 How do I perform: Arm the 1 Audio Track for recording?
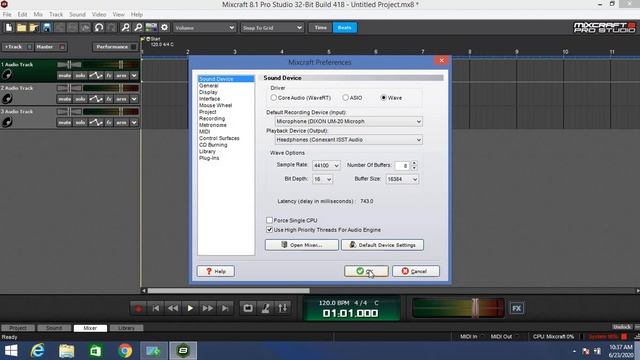[121, 76]
